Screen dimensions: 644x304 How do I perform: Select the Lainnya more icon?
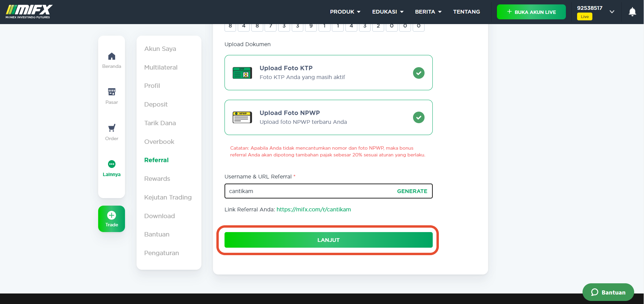tap(111, 164)
